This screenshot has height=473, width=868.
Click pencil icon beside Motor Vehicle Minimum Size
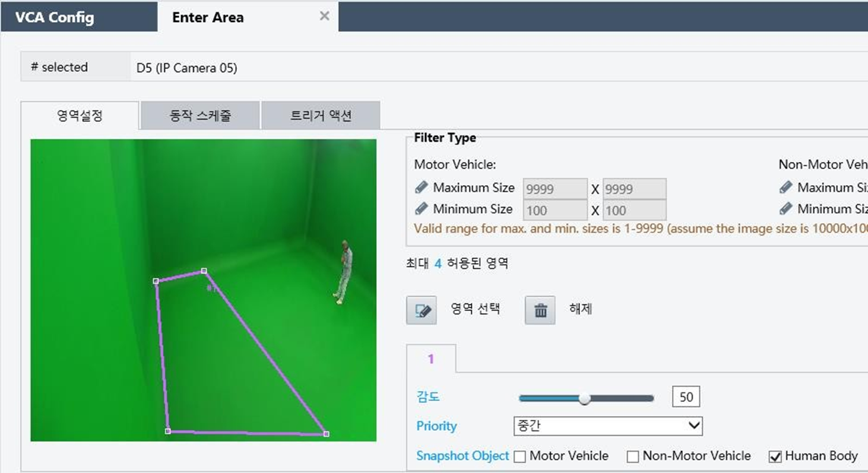421,209
